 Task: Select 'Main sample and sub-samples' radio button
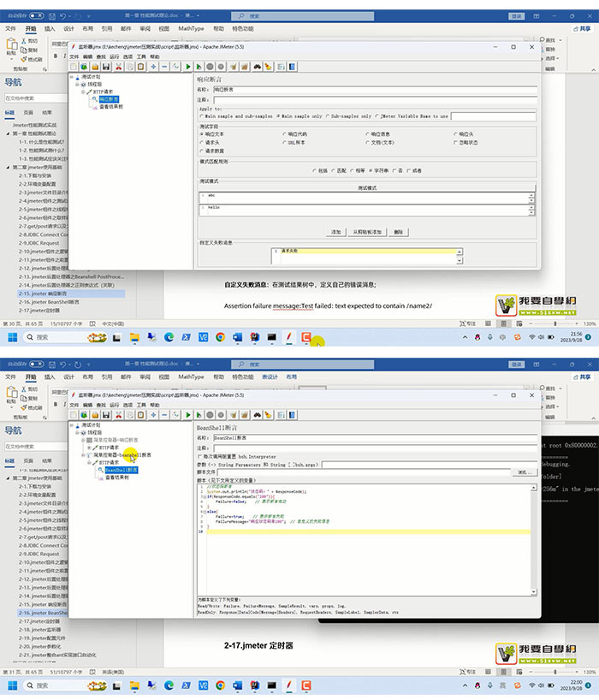pos(202,116)
